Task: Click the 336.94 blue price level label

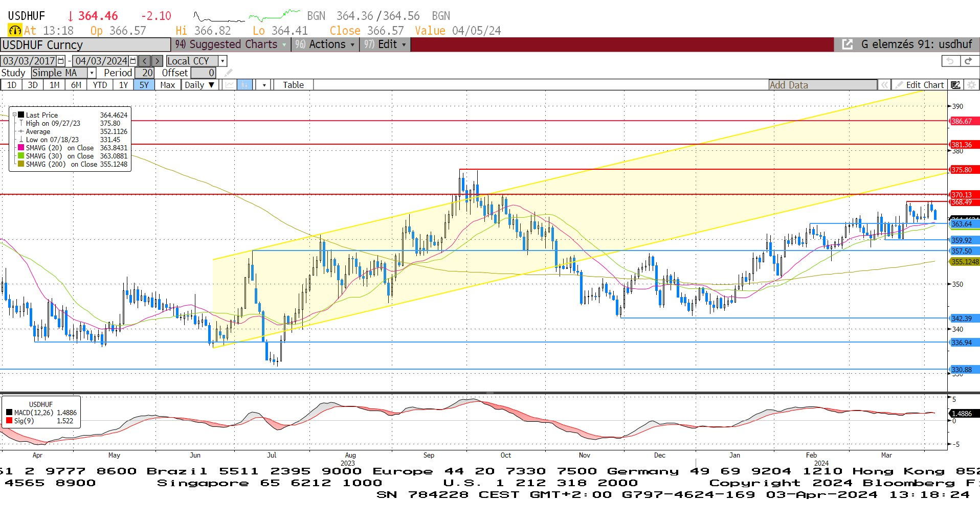Action: tap(964, 343)
